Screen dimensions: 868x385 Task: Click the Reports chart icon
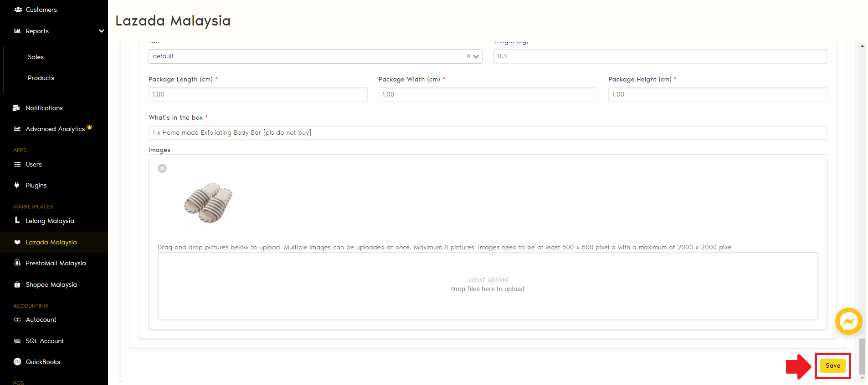(x=17, y=31)
